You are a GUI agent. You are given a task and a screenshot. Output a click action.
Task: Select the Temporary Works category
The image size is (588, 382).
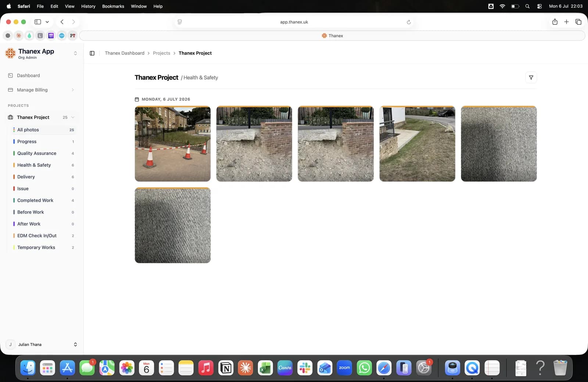point(43,247)
